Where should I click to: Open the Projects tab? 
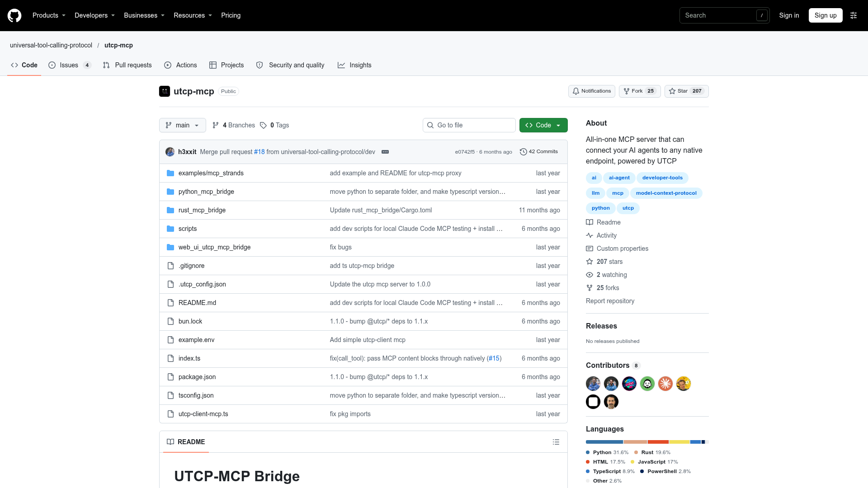point(226,65)
